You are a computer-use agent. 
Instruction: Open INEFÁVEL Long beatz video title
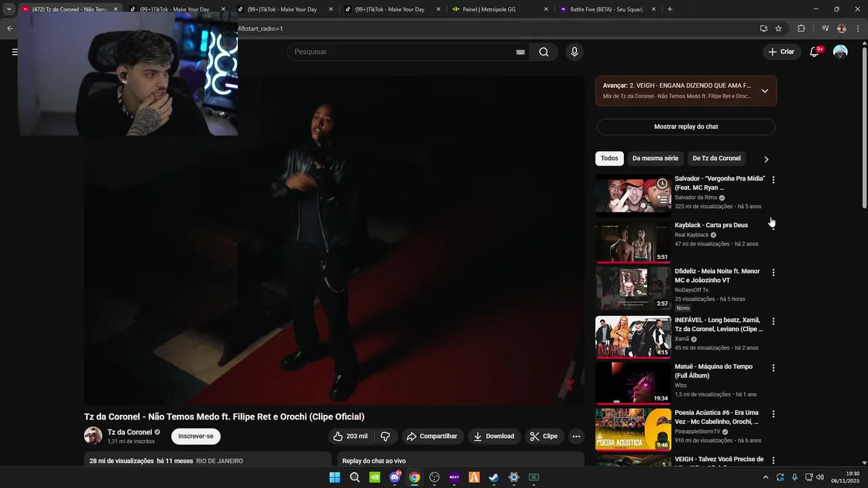[719, 325]
